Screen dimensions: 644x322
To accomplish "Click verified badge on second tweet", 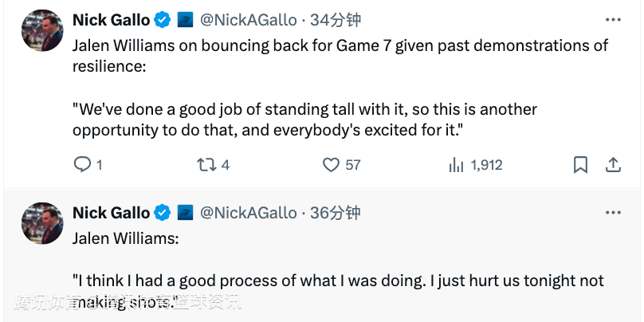I will (162, 213).
